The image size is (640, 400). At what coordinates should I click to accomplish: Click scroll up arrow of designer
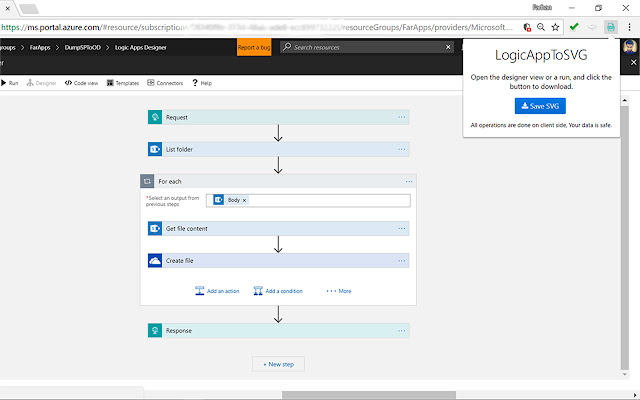[625, 100]
